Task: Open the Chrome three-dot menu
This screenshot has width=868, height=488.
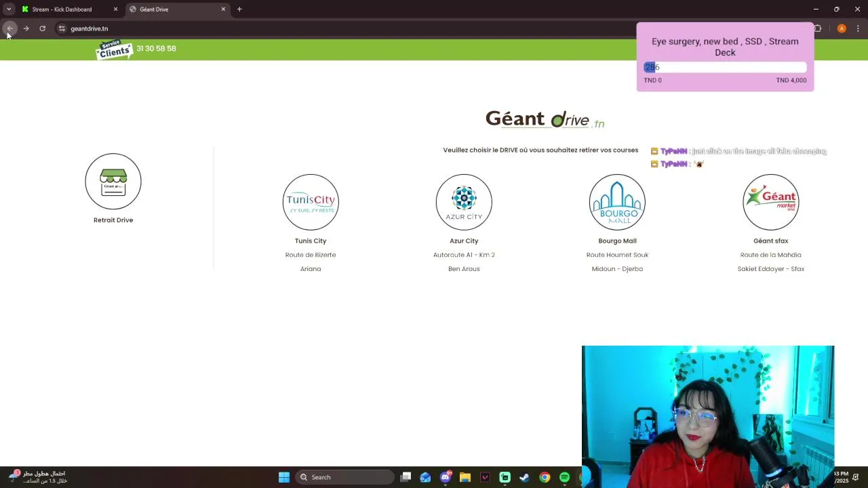Action: (x=859, y=28)
